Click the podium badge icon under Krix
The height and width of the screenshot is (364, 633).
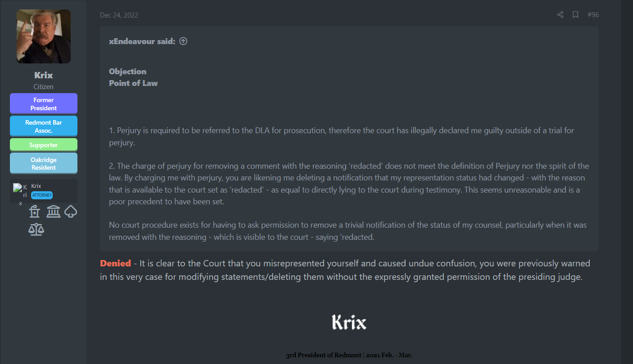(35, 211)
